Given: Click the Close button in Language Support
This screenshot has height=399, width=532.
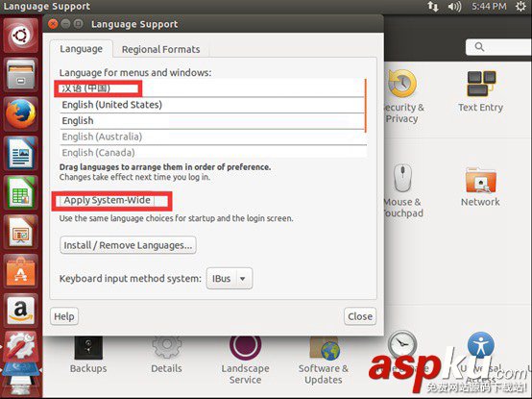Looking at the screenshot, I should 360,316.
